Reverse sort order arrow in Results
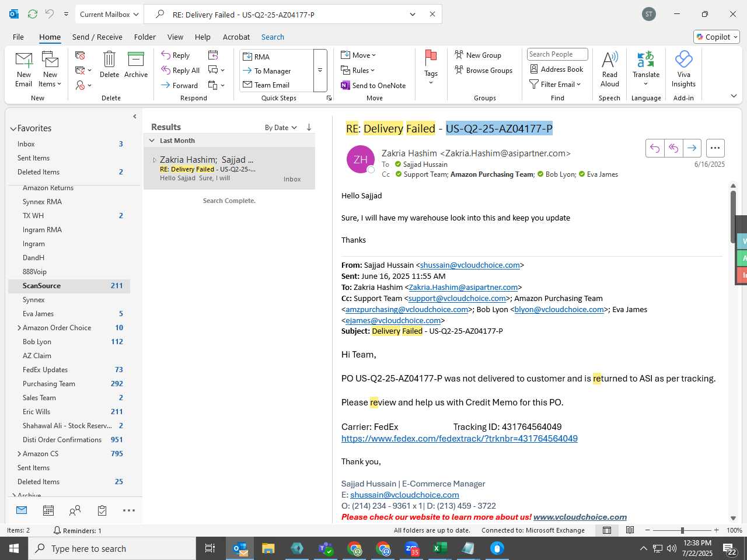Viewport: 747px width, 560px height. pyautogui.click(x=309, y=127)
